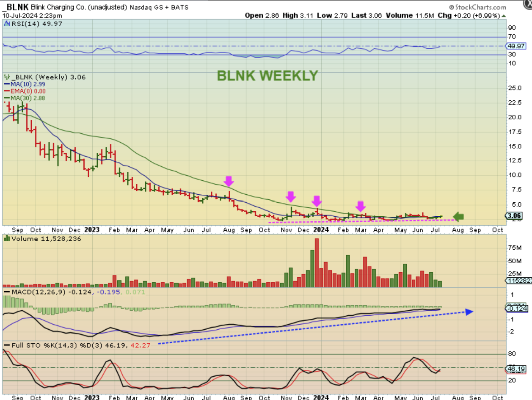
Task: Click the 90 label on RSI axis
Action: [513, 28]
